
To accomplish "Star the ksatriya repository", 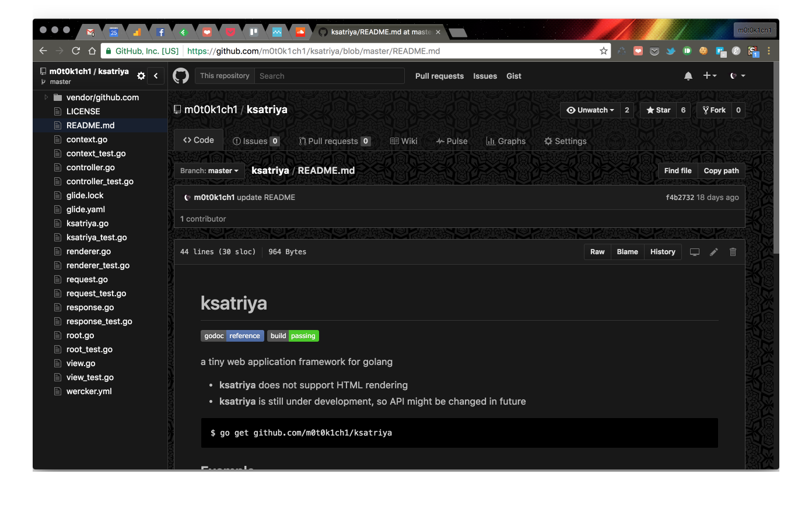I will click(x=659, y=110).
